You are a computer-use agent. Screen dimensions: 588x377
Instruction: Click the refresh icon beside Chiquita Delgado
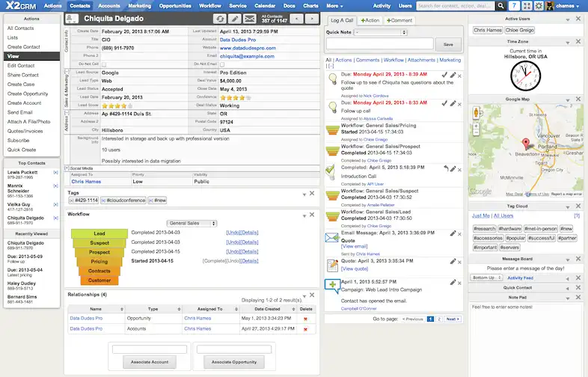pos(220,19)
